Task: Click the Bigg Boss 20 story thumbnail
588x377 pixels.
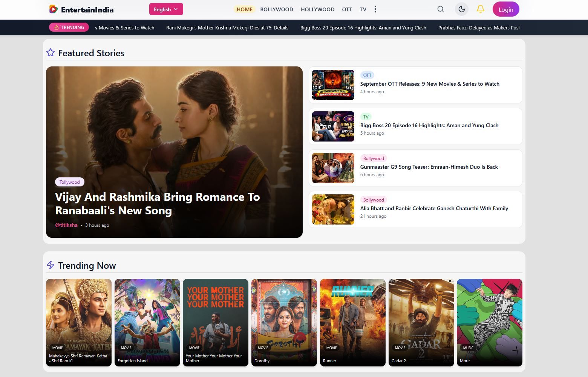Action: coord(333,126)
